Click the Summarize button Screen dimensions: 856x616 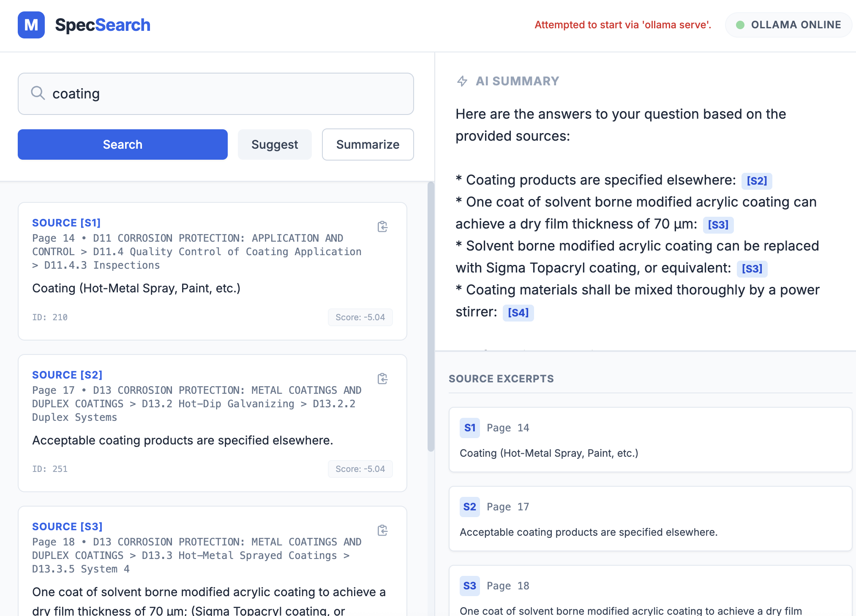tap(368, 144)
